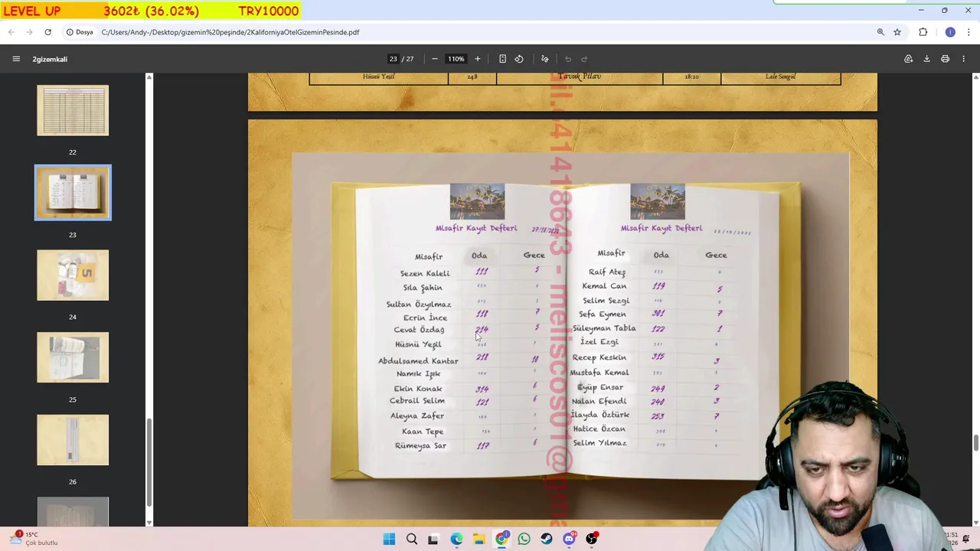Click guest name Hüsnü Yeşil in register
980x551 pixels.
[x=418, y=344]
